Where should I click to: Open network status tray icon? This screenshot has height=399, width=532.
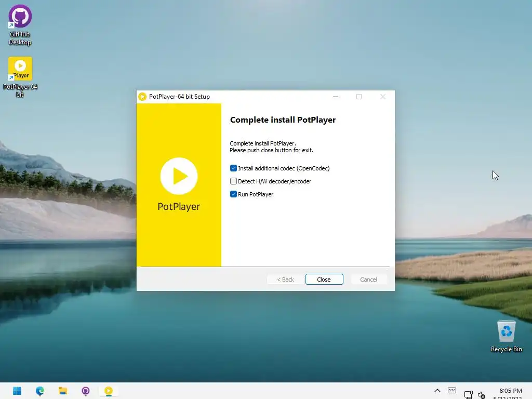(x=469, y=394)
